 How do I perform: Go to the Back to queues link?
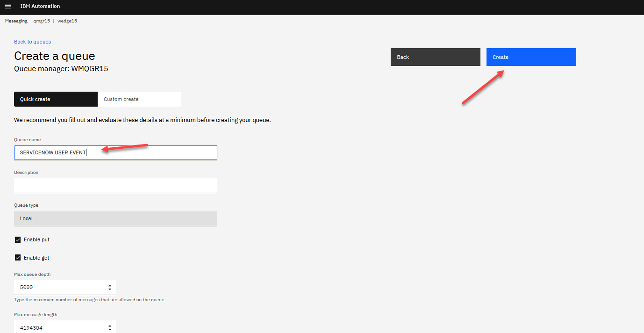(32, 42)
